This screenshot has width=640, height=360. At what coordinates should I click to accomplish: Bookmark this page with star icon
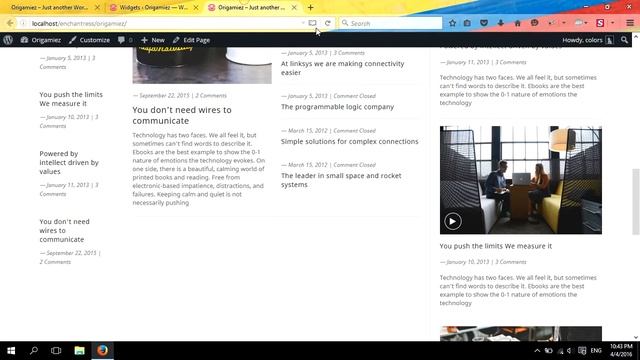coord(452,23)
